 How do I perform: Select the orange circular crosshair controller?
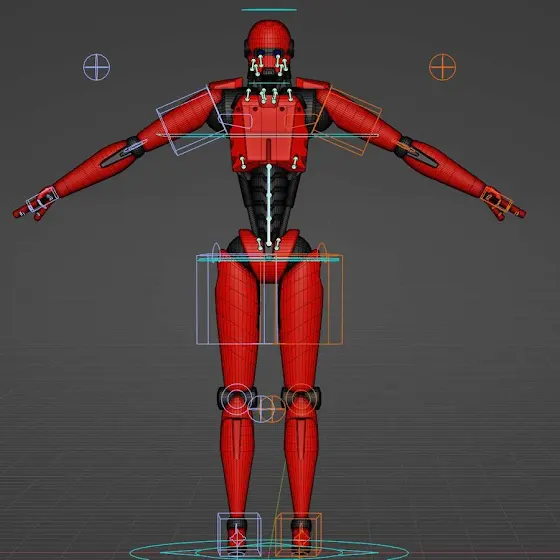pos(442,67)
